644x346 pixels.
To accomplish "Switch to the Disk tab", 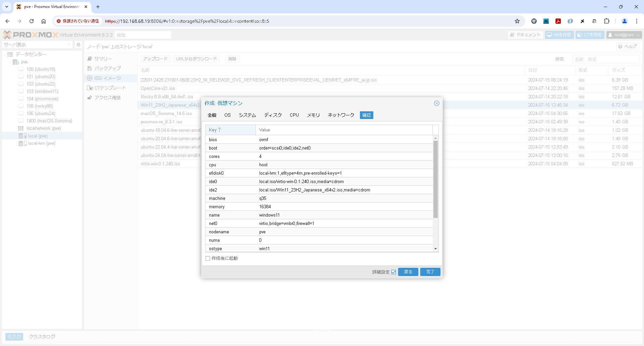I will 273,115.
